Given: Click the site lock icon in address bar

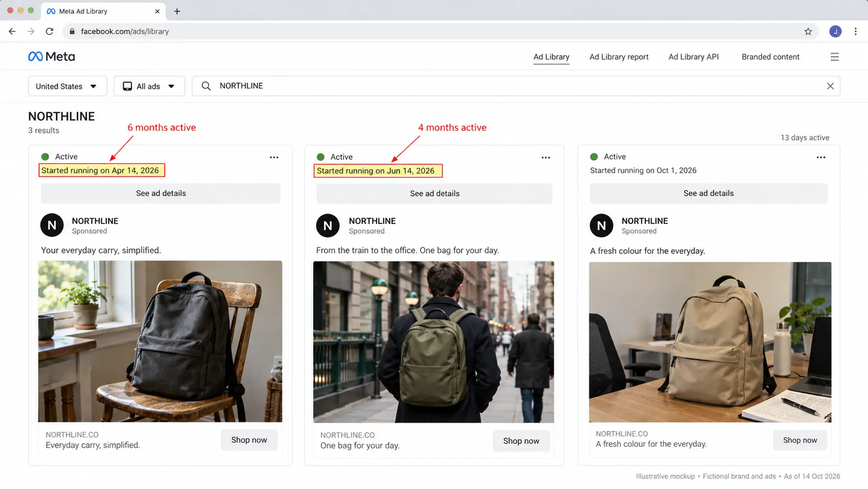Looking at the screenshot, I should 72,32.
